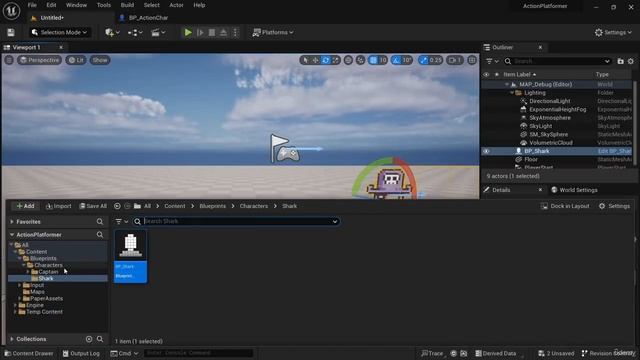The image size is (640, 360).
Task: Select the rotate gizmo tool
Action: click(x=325, y=60)
